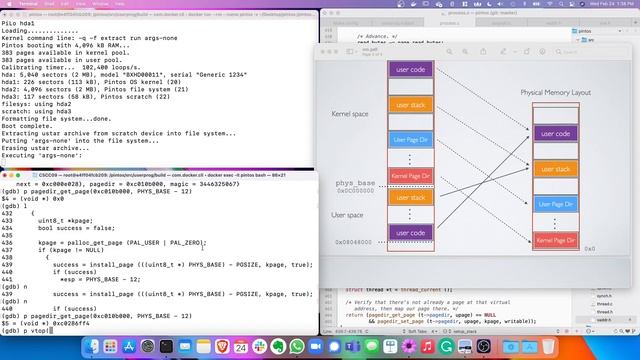
Task: Click gdb result '$5 = (void *) 0xc0286ff4'
Action: click(45, 324)
